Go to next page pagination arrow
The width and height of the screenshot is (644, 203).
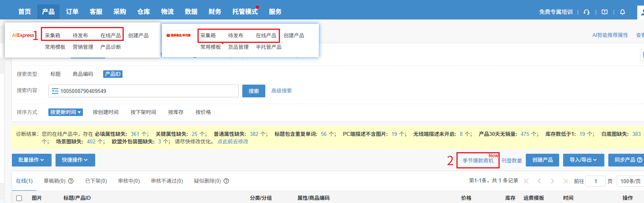click(x=552, y=181)
